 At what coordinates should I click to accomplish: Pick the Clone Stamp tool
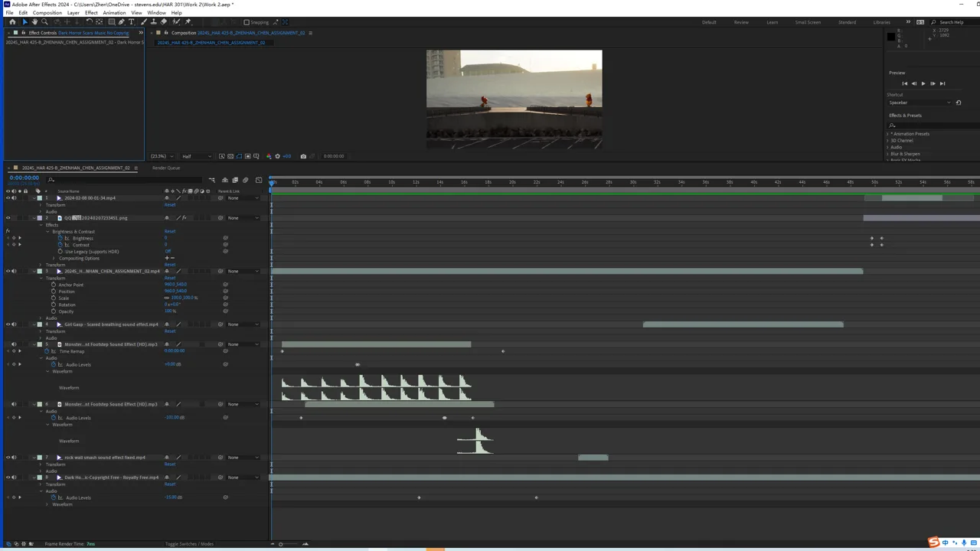153,22
